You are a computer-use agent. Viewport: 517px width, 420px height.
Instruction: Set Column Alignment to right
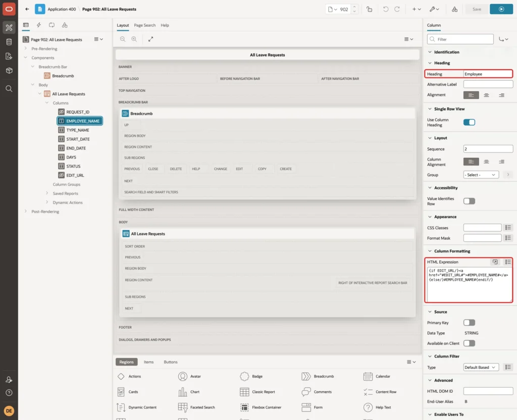501,162
